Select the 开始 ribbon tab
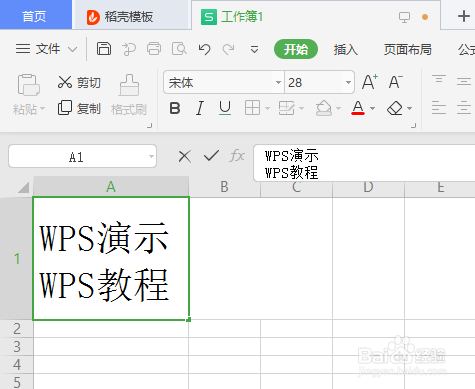Viewport: 475px width, 389px height. tap(296, 49)
